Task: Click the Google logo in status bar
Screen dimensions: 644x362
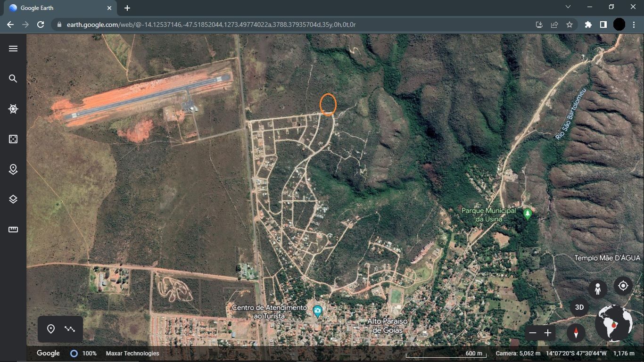Action: click(x=48, y=354)
